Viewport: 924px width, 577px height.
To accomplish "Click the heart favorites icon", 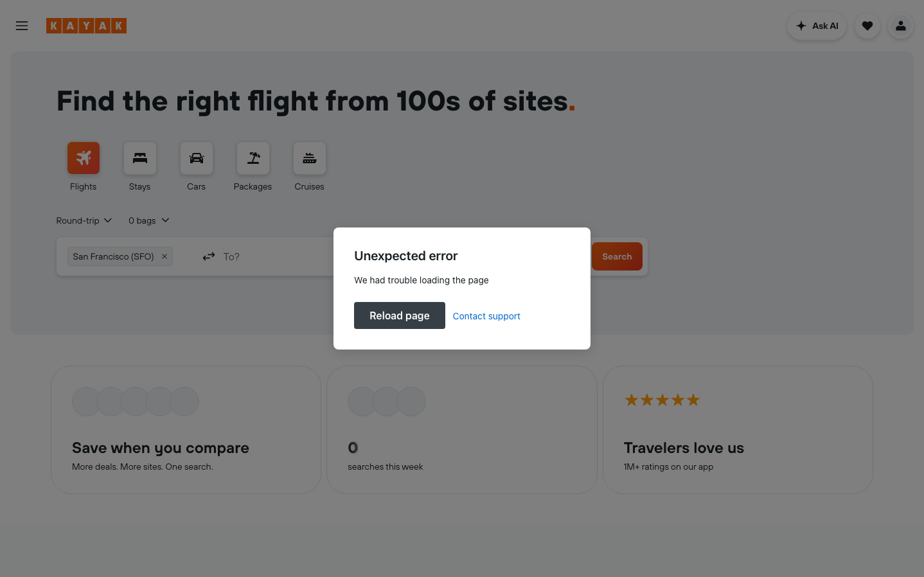I will (x=867, y=26).
